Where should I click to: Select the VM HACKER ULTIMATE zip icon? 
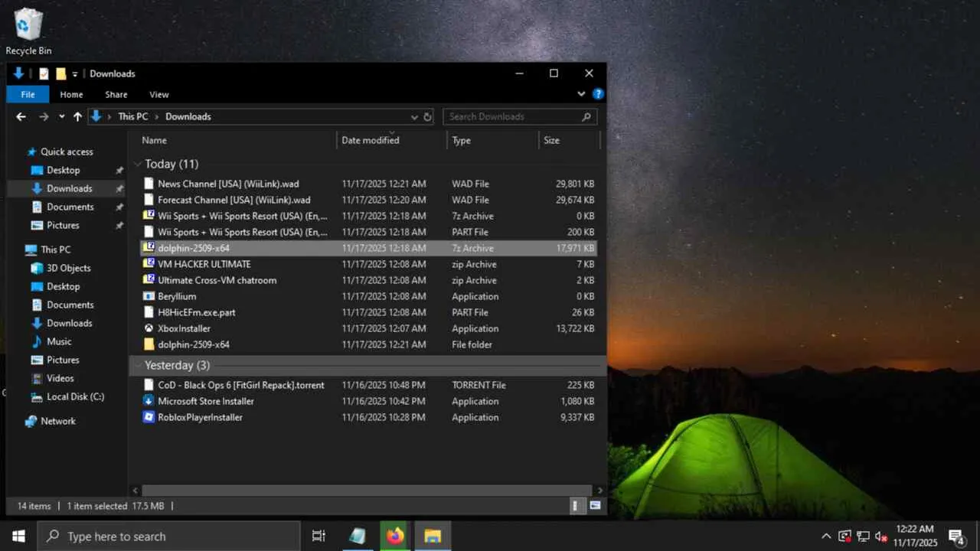click(x=149, y=264)
